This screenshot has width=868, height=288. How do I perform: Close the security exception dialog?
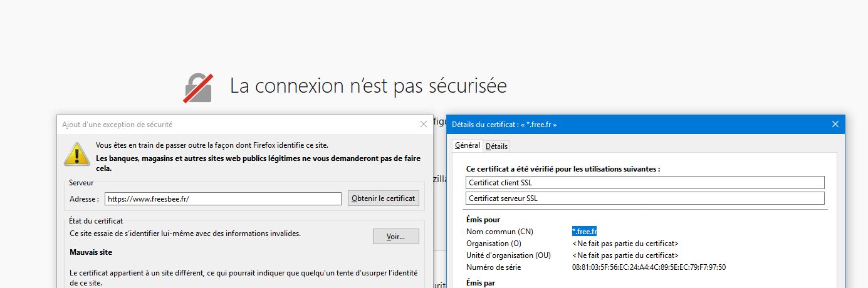[424, 125]
